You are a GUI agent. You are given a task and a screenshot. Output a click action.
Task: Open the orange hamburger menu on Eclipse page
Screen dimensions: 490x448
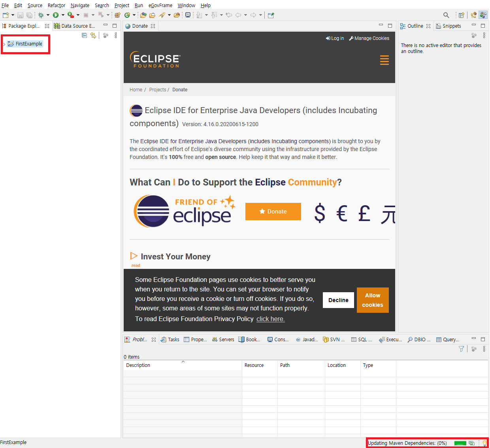(x=384, y=60)
